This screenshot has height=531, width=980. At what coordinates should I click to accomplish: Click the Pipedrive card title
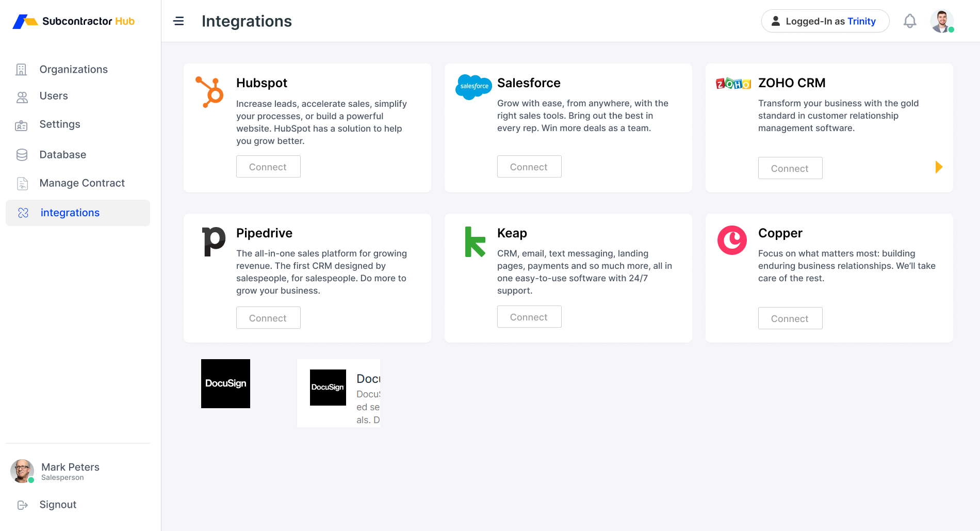[264, 233]
